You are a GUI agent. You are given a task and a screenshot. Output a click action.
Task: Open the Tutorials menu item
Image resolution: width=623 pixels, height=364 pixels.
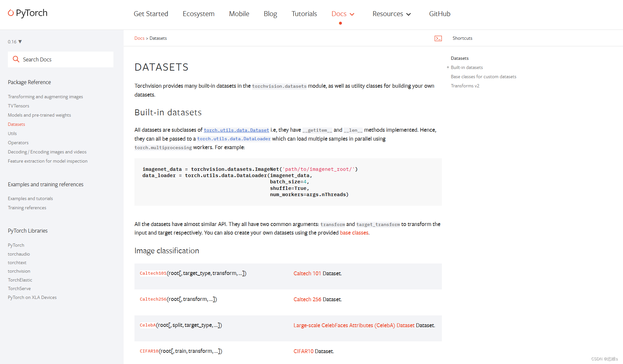click(304, 14)
